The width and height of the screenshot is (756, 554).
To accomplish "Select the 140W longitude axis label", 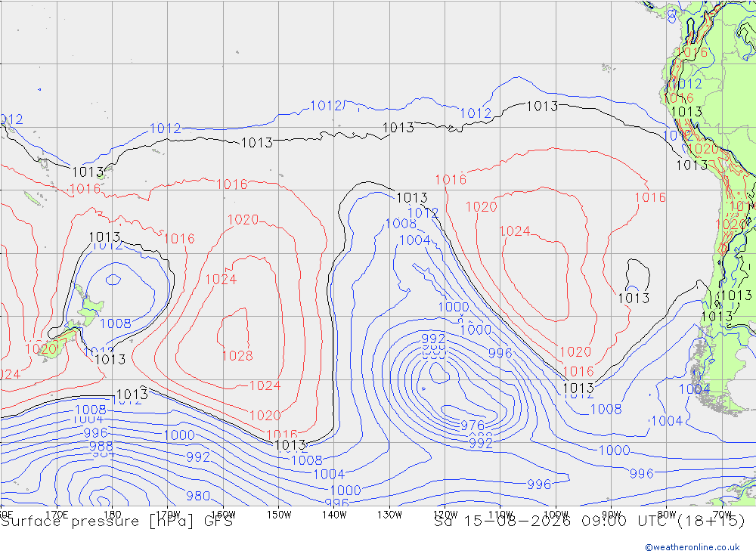I will point(334,515).
